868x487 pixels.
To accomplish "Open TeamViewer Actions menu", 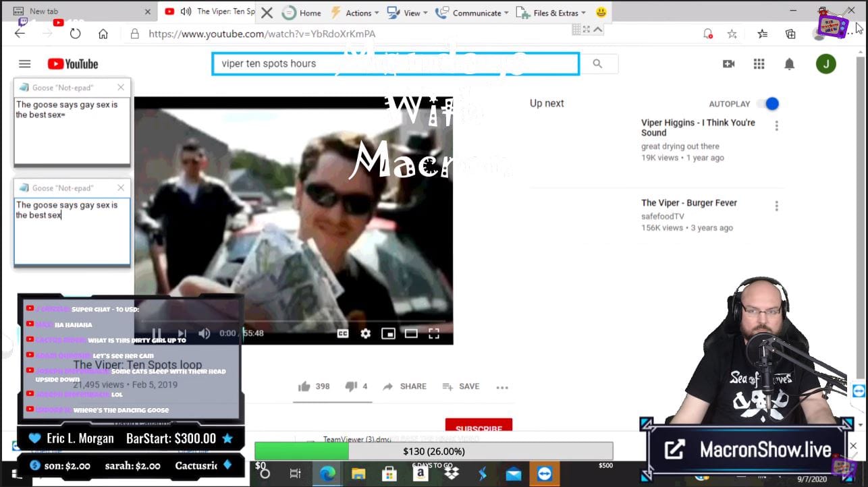I will pos(354,13).
